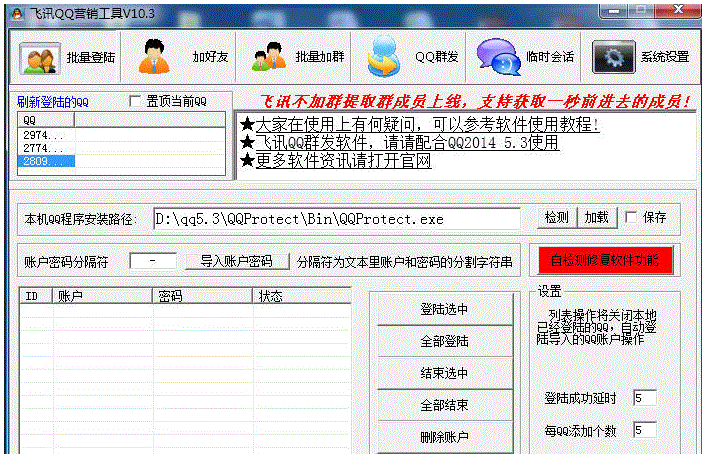Switch to 批量登陆 tab label
This screenshot has height=454, width=702.
(90, 57)
